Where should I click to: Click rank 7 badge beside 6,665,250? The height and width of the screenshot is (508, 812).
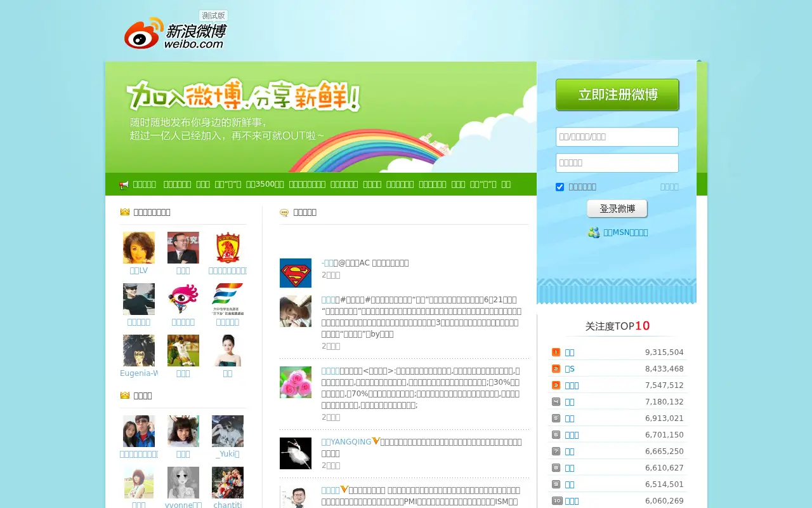tap(556, 451)
